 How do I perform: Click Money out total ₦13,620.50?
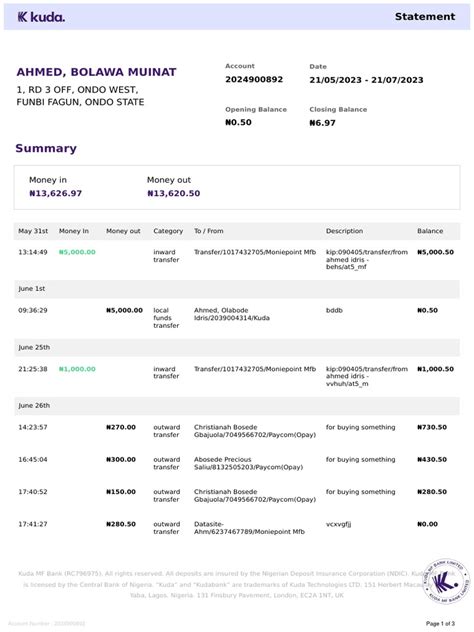(174, 193)
